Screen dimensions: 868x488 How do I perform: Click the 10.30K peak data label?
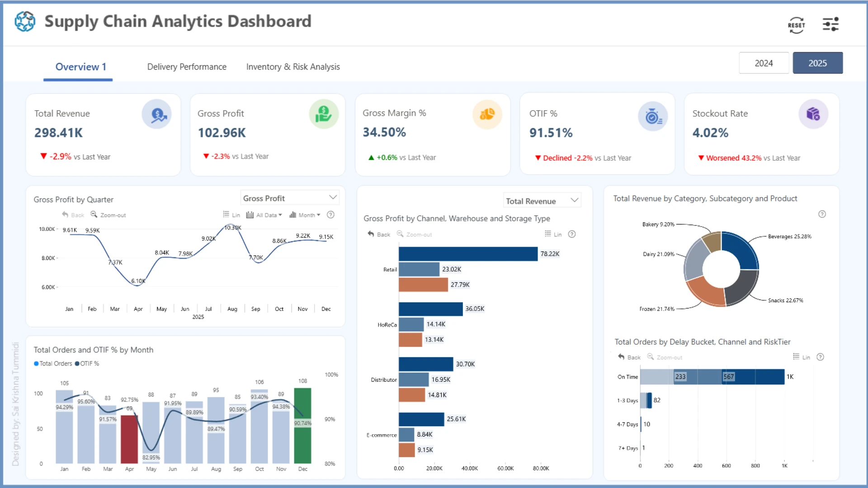click(233, 228)
